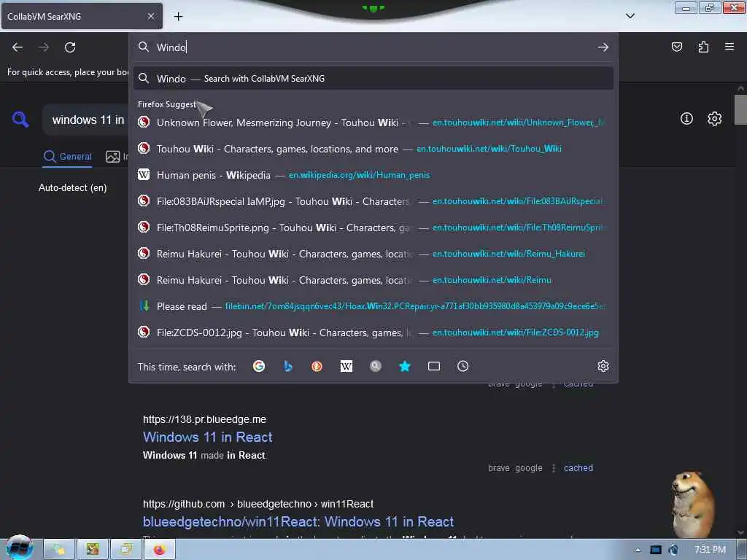Viewport: 747px width, 560px height.
Task: Open 'Windows 11 in React' result link
Action: (208, 437)
